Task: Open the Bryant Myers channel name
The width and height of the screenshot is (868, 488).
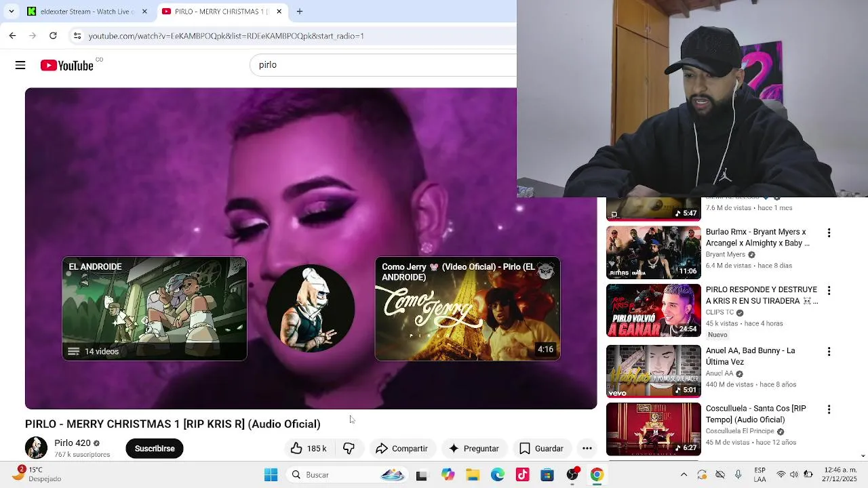Action: click(x=726, y=255)
